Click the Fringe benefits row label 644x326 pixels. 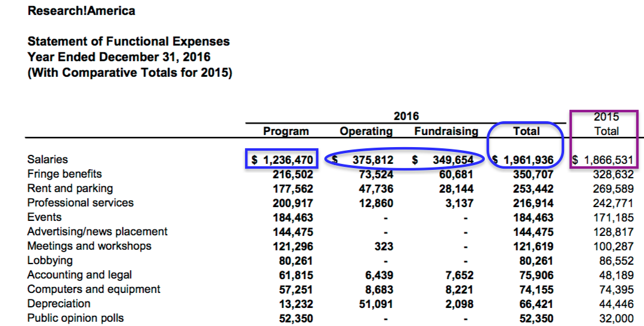[65, 174]
